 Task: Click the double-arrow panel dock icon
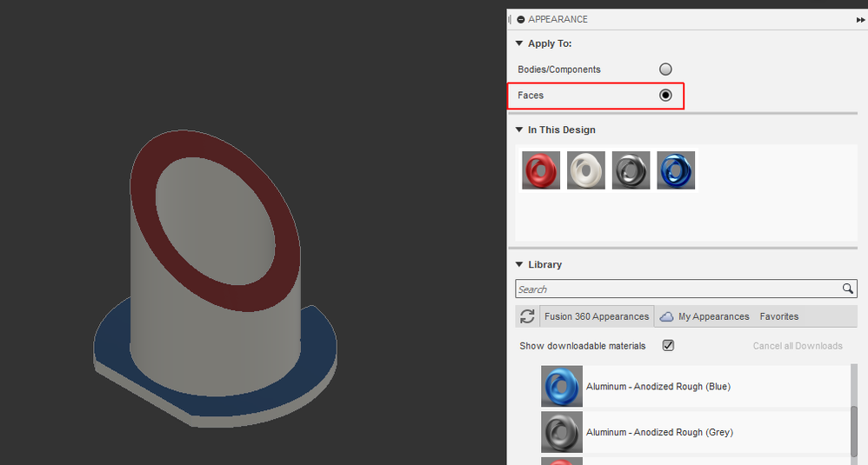tap(860, 19)
